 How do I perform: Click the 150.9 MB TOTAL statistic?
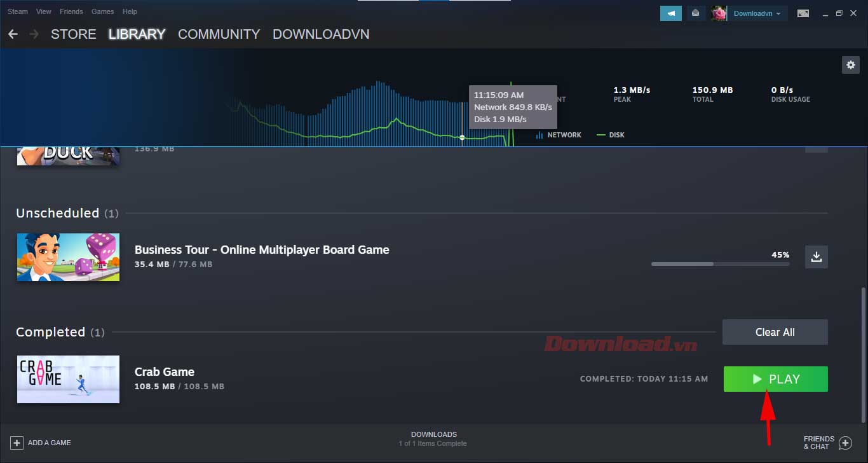click(x=712, y=94)
